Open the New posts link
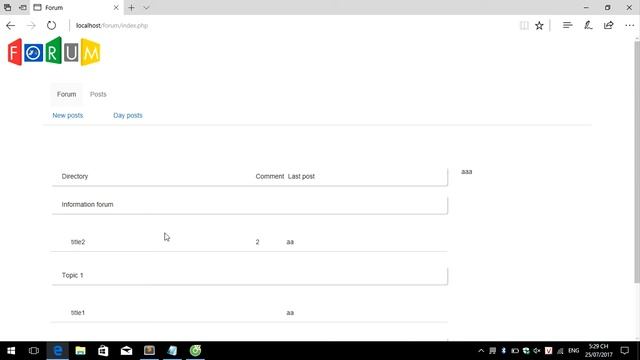The image size is (640, 360). 68,116
